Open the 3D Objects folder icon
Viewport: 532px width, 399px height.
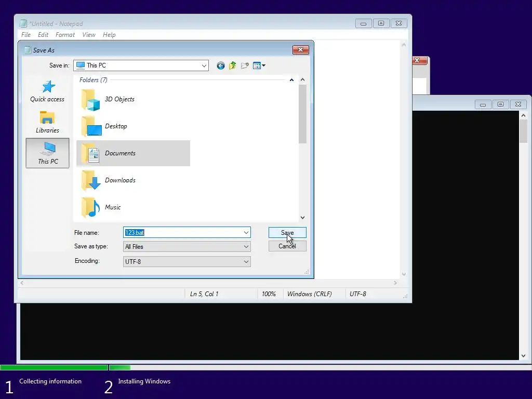pyautogui.click(x=90, y=100)
